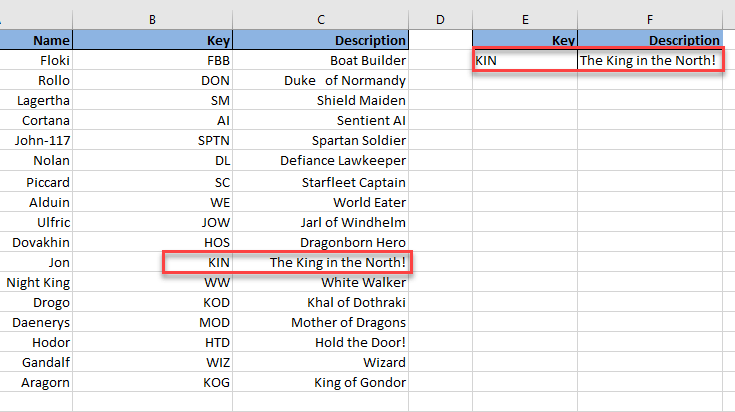The height and width of the screenshot is (412, 735).
Task: Click the column D header
Action: click(440, 19)
